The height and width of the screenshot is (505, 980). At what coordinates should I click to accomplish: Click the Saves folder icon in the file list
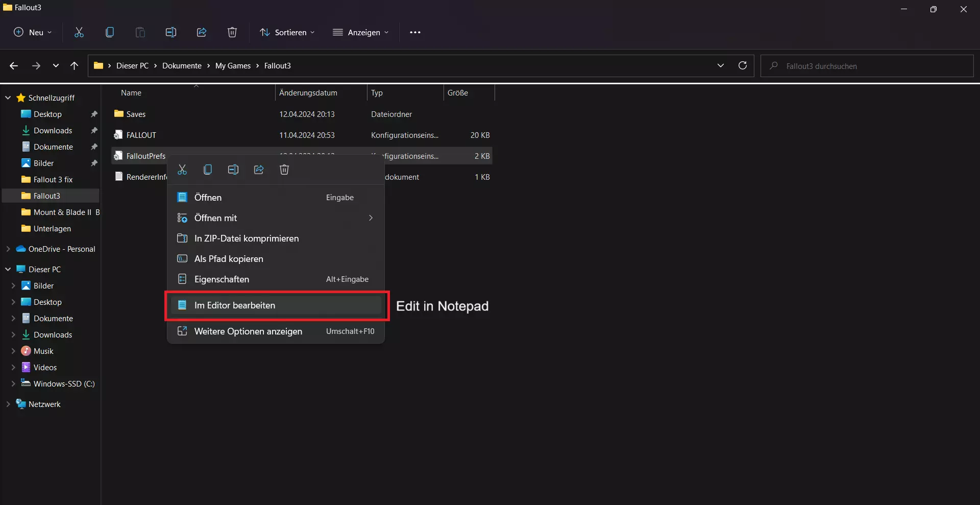[x=119, y=114]
